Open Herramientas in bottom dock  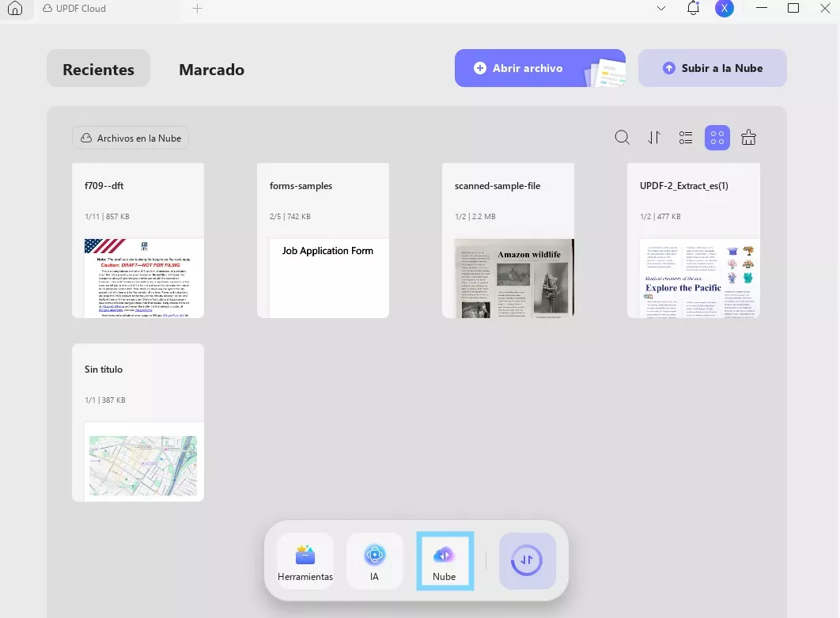coord(305,561)
